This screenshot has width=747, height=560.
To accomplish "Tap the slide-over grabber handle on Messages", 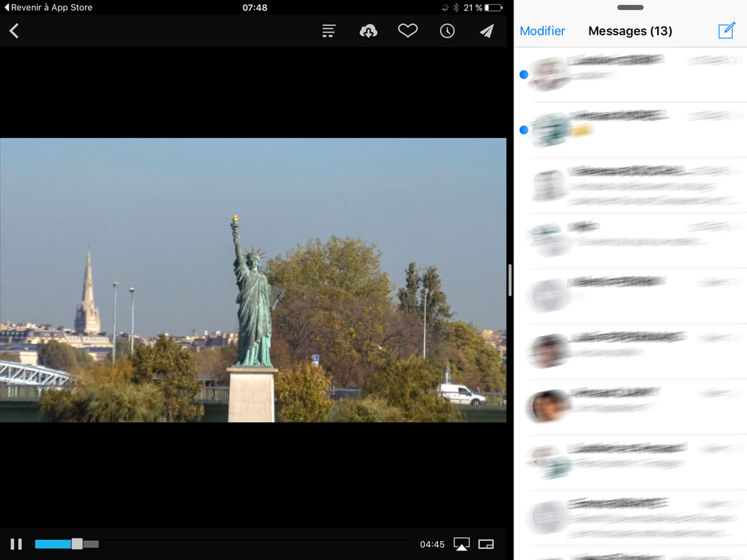I will 630,7.
